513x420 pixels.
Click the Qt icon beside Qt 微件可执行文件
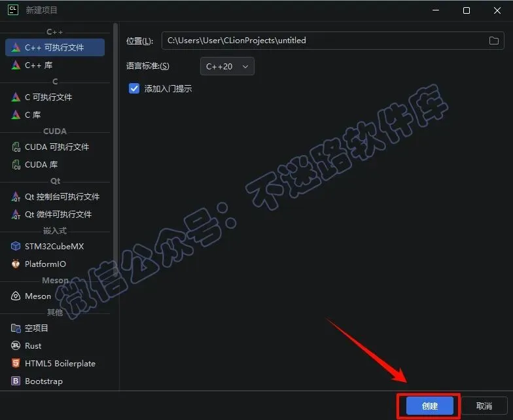[x=16, y=215]
